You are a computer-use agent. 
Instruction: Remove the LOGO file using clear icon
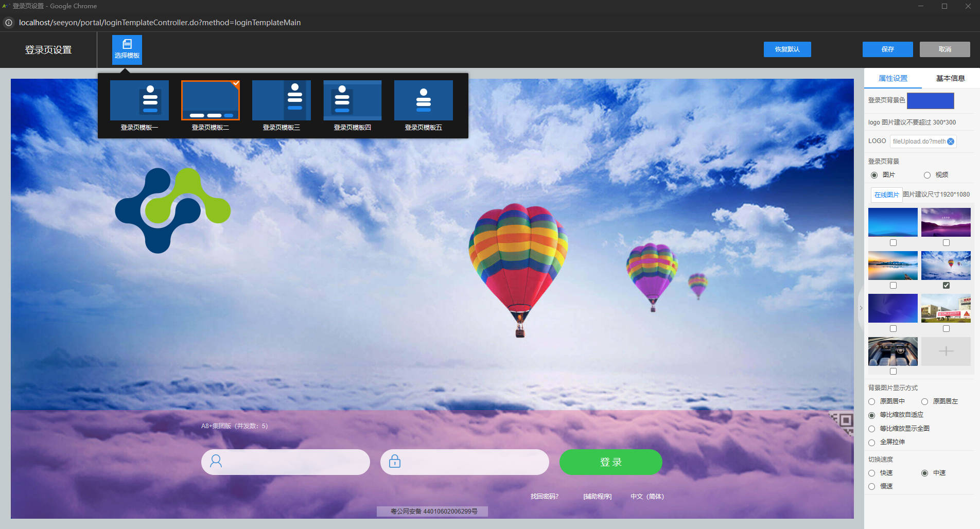(x=951, y=142)
